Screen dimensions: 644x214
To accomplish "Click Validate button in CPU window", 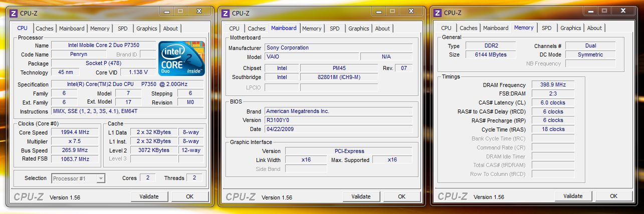I will (x=149, y=196).
